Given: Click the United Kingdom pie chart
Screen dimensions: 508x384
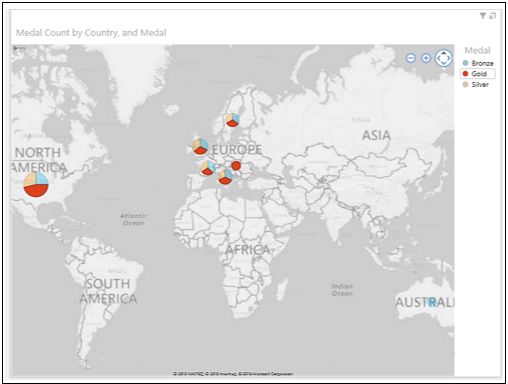Looking at the screenshot, I should (200, 147).
